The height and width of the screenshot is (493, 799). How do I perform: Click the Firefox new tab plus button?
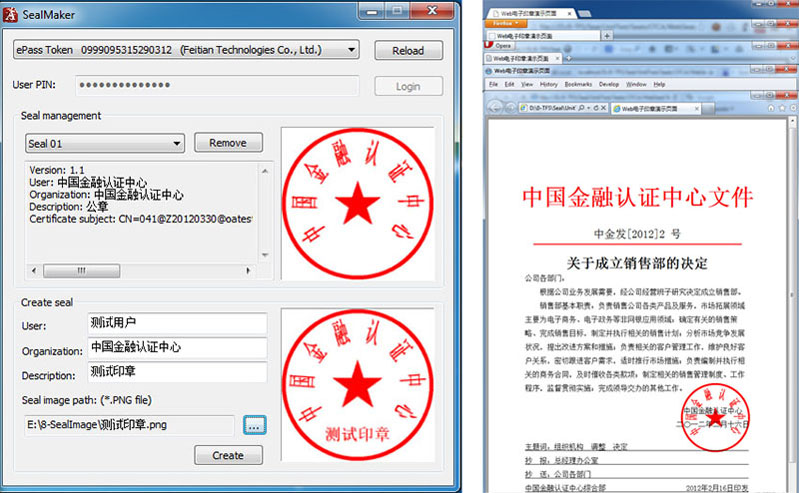pos(607,36)
